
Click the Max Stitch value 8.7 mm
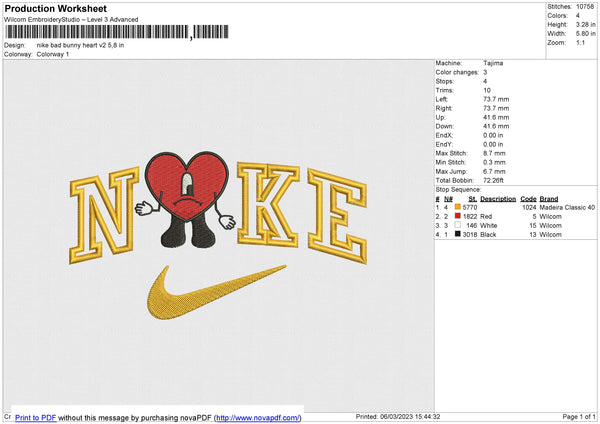[494, 153]
